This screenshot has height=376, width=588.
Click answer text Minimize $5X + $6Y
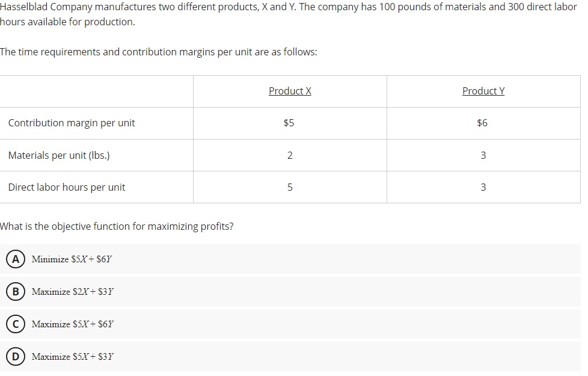72,259
